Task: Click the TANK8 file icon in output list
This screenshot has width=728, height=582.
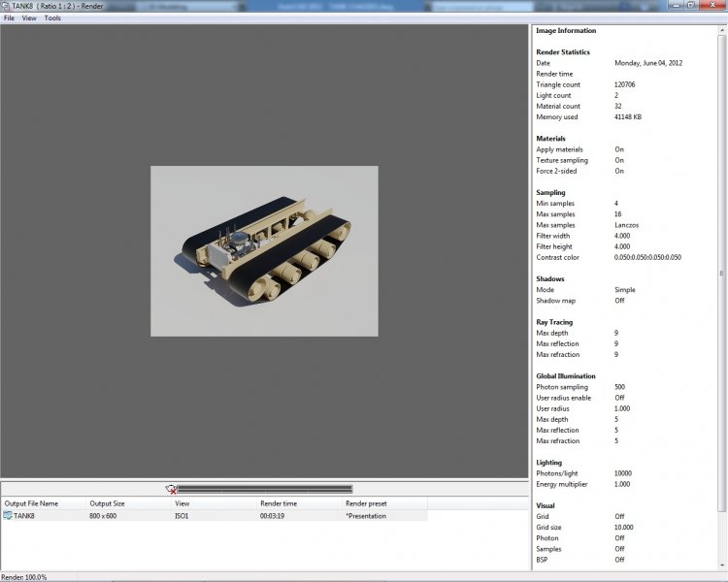Action: click(x=8, y=516)
